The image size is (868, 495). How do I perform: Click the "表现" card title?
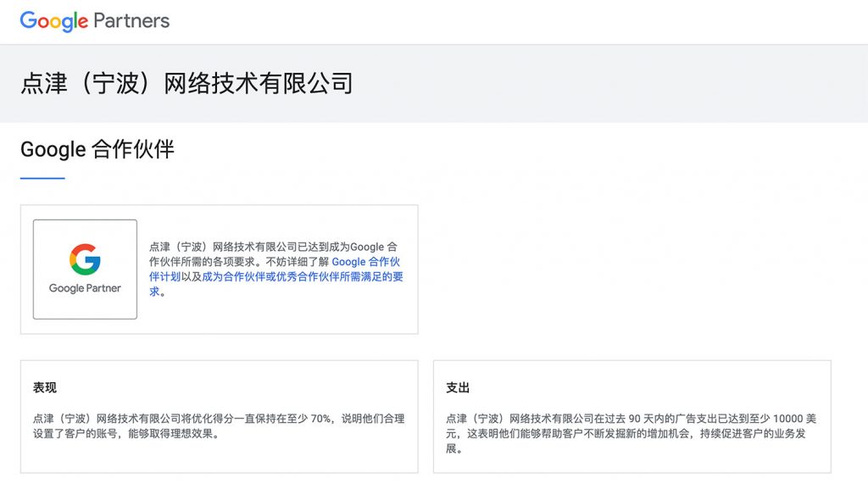click(45, 387)
